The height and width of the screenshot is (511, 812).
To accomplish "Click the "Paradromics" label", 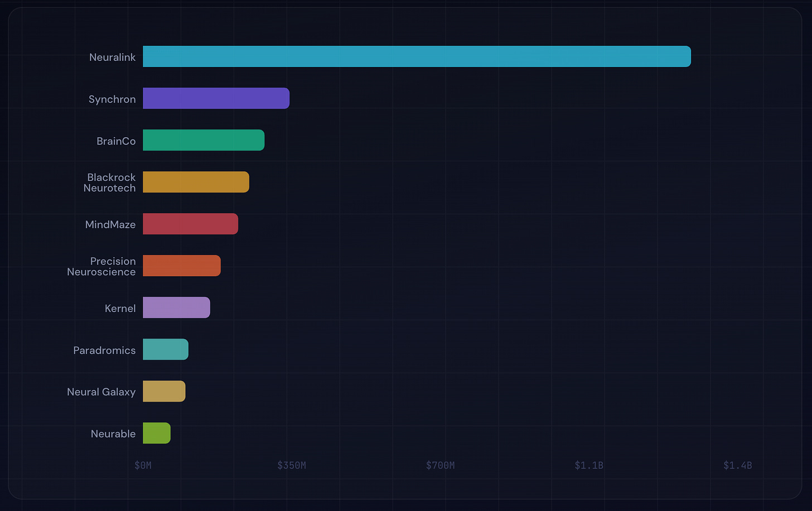I will point(104,350).
